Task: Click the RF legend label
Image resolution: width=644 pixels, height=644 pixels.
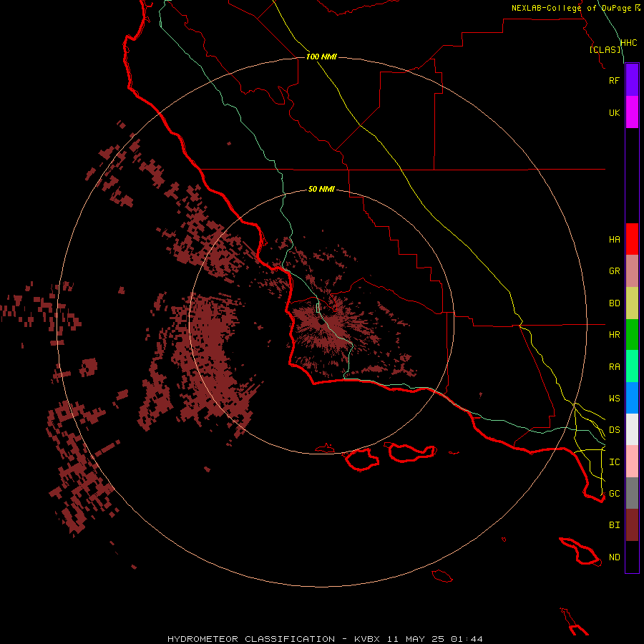Action: coord(614,80)
